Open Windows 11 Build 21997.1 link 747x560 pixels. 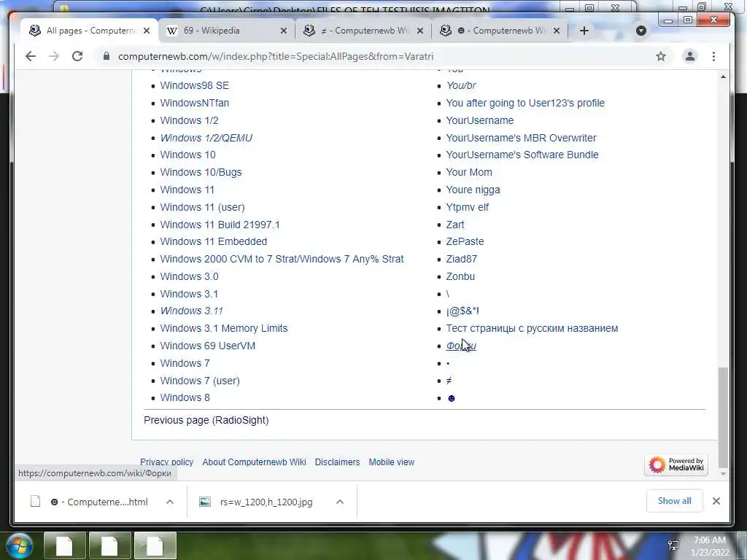[x=220, y=225]
